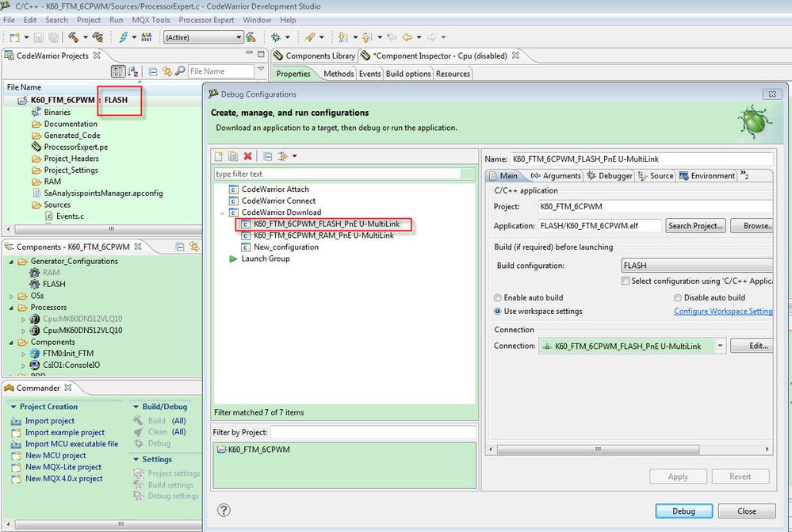The height and width of the screenshot is (532, 792).
Task: Click the blue lightning flash icon in toolbar
Action: click(123, 37)
